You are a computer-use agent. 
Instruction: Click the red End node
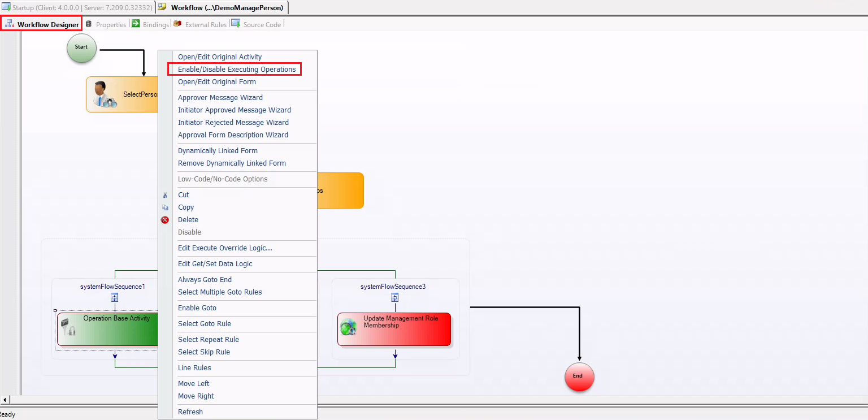coord(579,376)
